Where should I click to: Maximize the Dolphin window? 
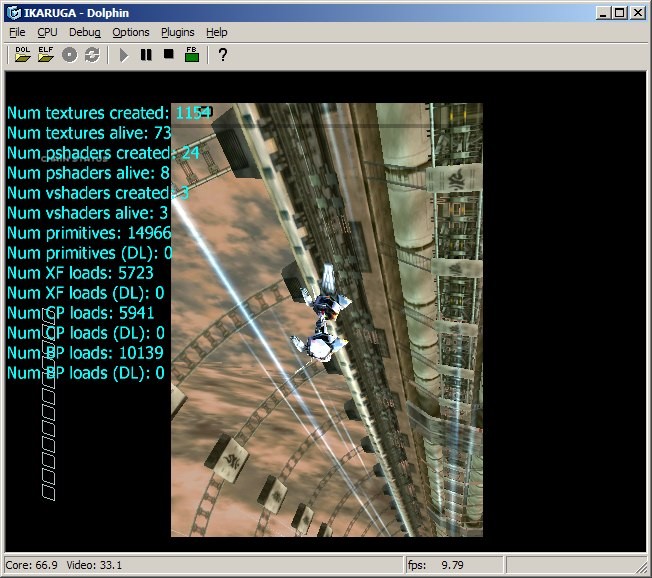click(x=619, y=13)
